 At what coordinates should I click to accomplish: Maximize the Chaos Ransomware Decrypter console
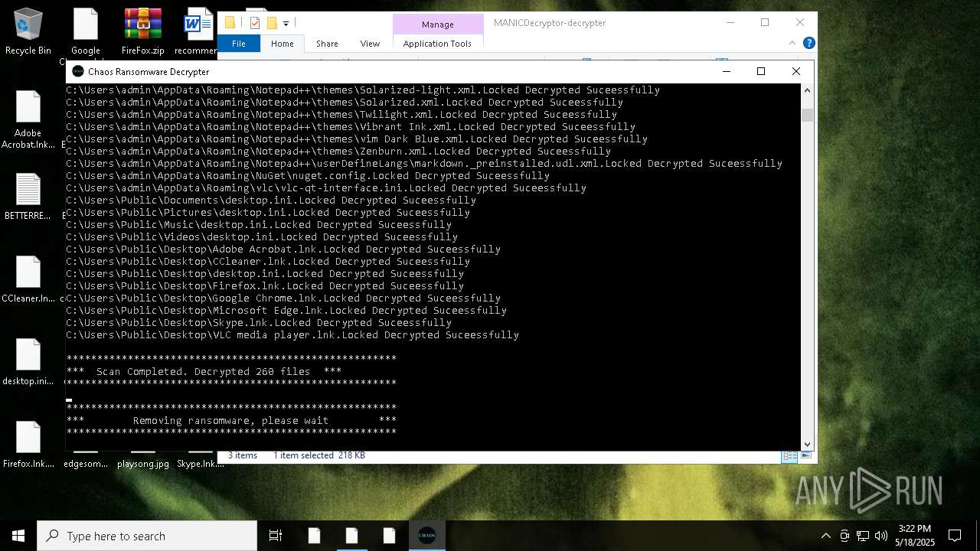pyautogui.click(x=761, y=71)
